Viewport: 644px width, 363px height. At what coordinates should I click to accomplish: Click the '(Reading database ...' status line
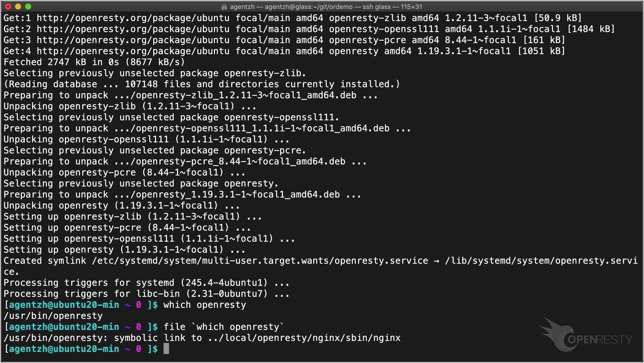pyautogui.click(x=202, y=84)
